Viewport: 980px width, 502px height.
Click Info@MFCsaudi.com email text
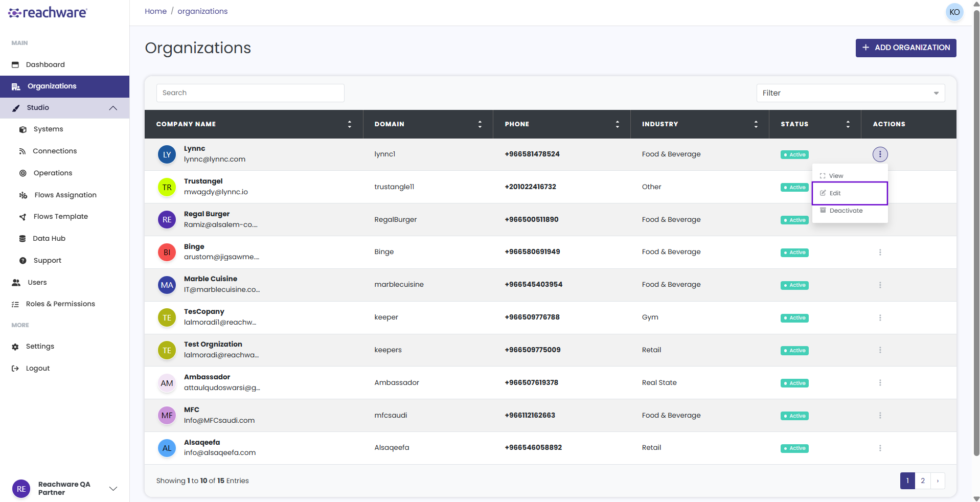click(219, 421)
